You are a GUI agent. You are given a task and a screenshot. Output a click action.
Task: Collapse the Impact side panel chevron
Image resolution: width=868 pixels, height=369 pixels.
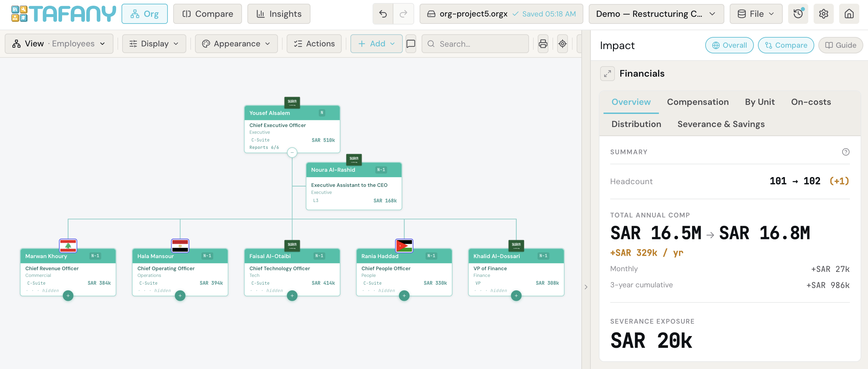click(586, 287)
